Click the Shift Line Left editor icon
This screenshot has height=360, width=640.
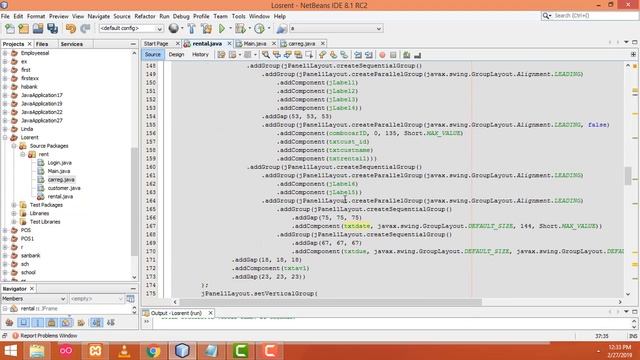(x=358, y=55)
